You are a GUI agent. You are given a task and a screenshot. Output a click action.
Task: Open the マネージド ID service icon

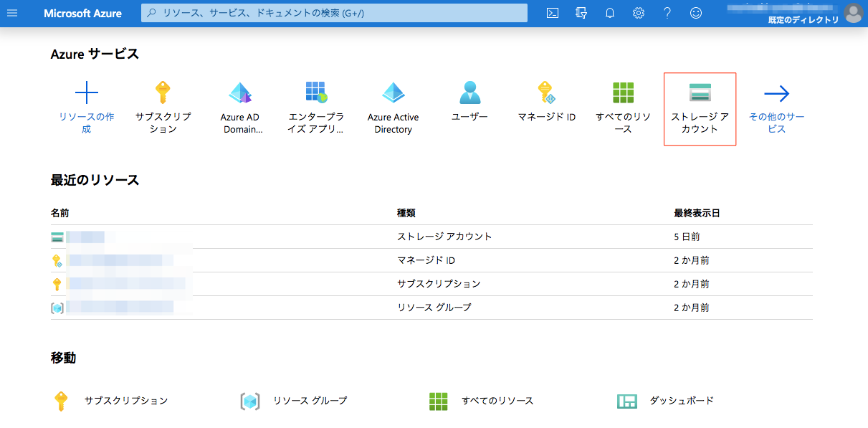(x=547, y=93)
